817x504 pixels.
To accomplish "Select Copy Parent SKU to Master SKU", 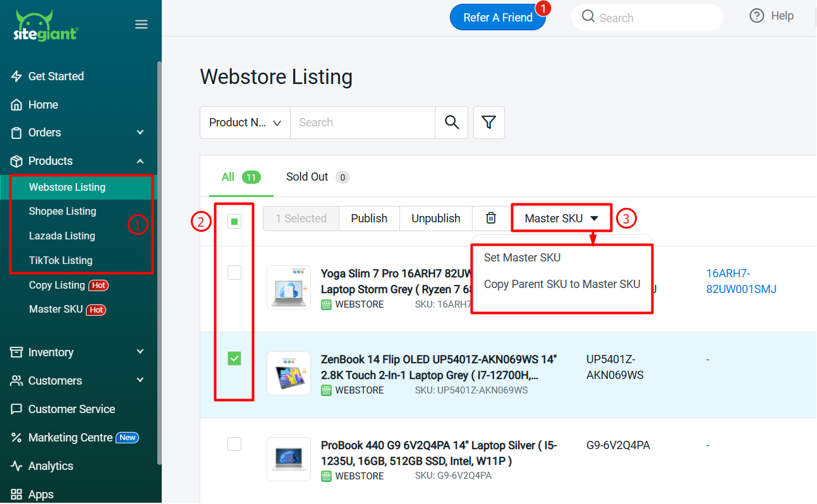I will (x=562, y=284).
